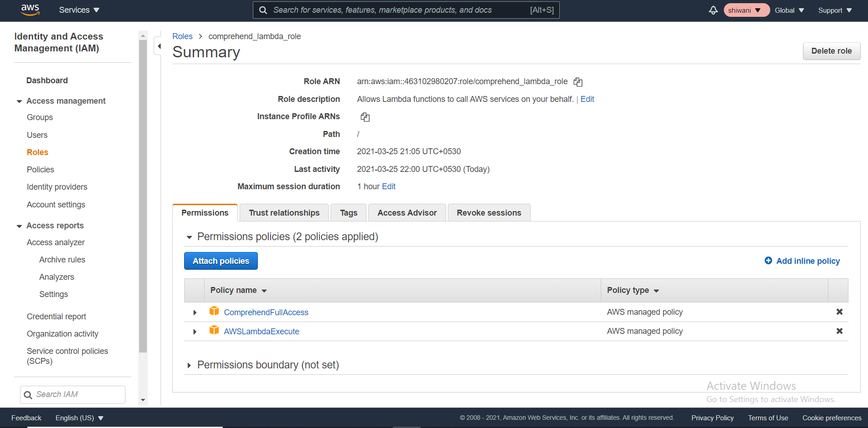
Task: Collapse the side navigation panel arrow
Action: (159, 46)
